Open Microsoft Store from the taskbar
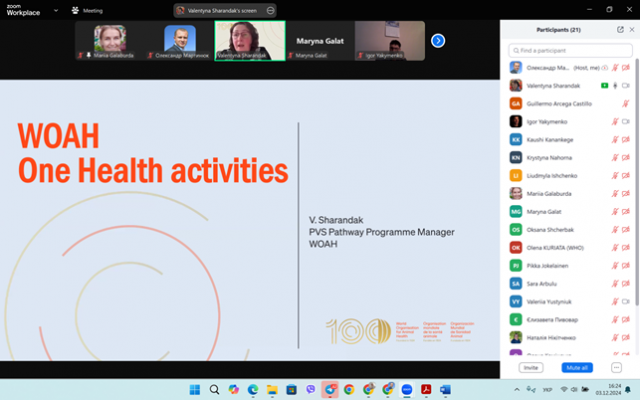640x400 pixels. (291, 390)
